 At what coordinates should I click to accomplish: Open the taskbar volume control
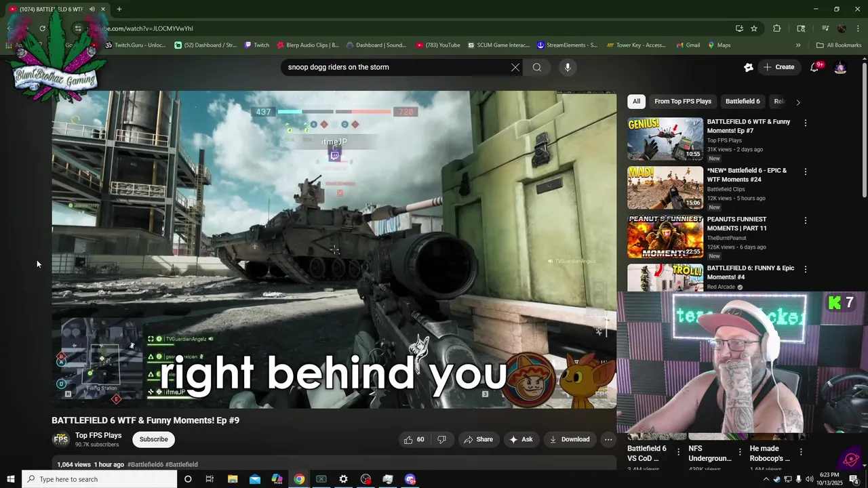pyautogui.click(x=809, y=479)
